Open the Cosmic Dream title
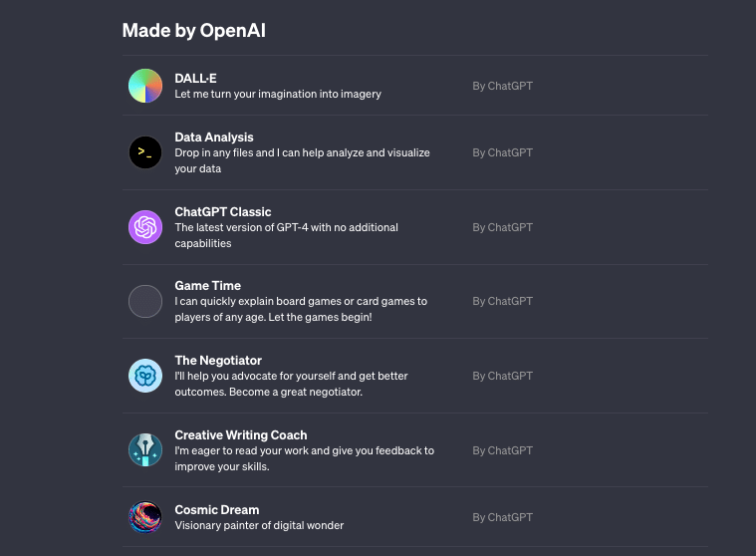 click(216, 510)
